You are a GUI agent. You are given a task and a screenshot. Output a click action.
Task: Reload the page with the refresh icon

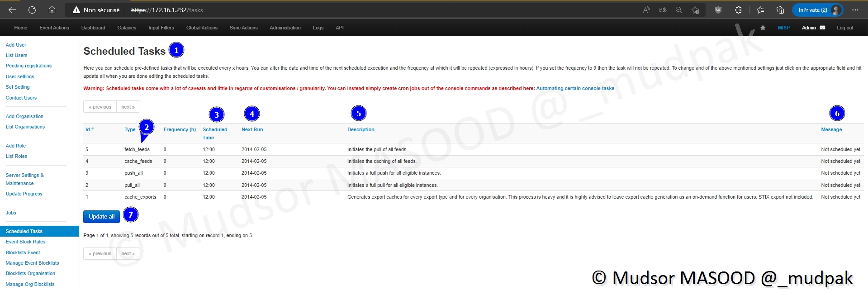click(x=32, y=10)
